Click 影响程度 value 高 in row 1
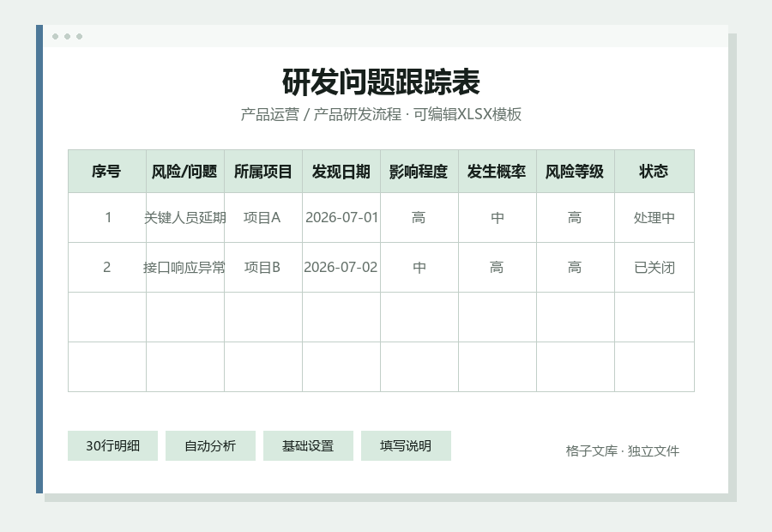 click(419, 218)
